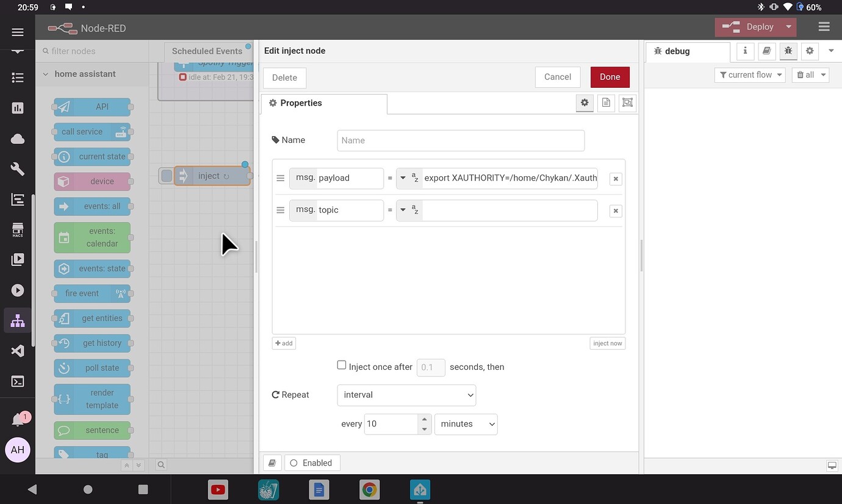Viewport: 842px width, 504px height.
Task: Open the AH user profile avatar
Action: point(18,450)
